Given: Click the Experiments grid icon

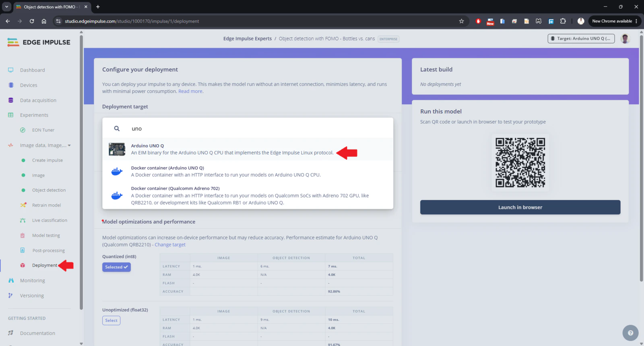Looking at the screenshot, I should coord(11,115).
